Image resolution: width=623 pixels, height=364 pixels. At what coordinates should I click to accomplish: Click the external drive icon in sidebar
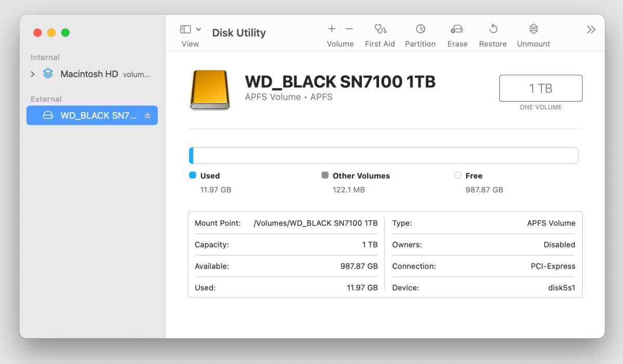pyautogui.click(x=48, y=115)
